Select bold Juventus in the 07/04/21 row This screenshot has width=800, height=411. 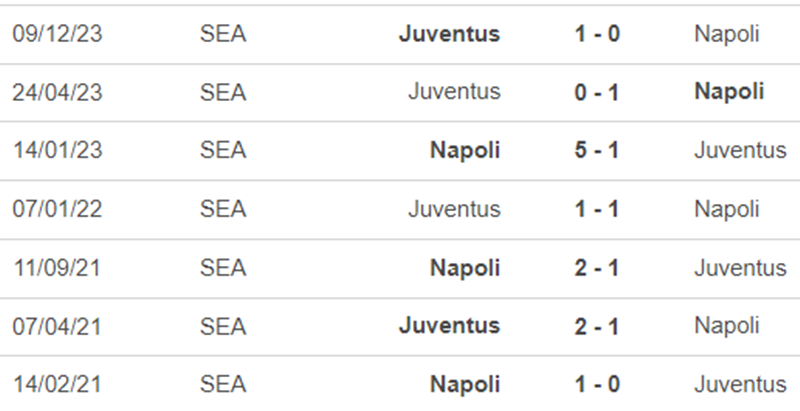[x=449, y=325]
